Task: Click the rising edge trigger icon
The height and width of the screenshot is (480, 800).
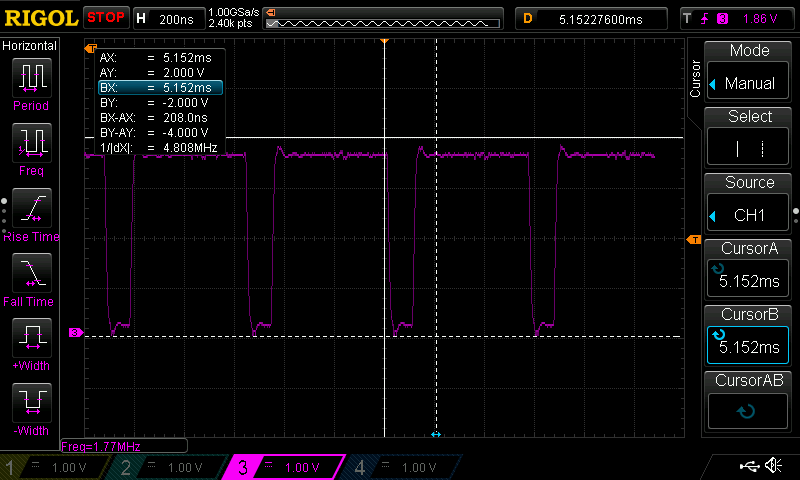Action: (x=705, y=19)
